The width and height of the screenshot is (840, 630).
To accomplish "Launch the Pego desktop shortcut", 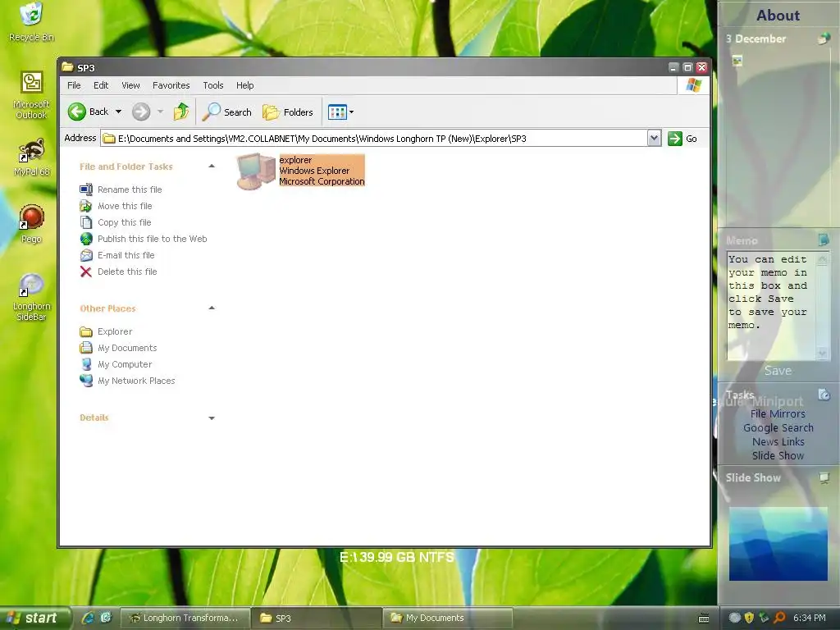I will click(x=31, y=223).
